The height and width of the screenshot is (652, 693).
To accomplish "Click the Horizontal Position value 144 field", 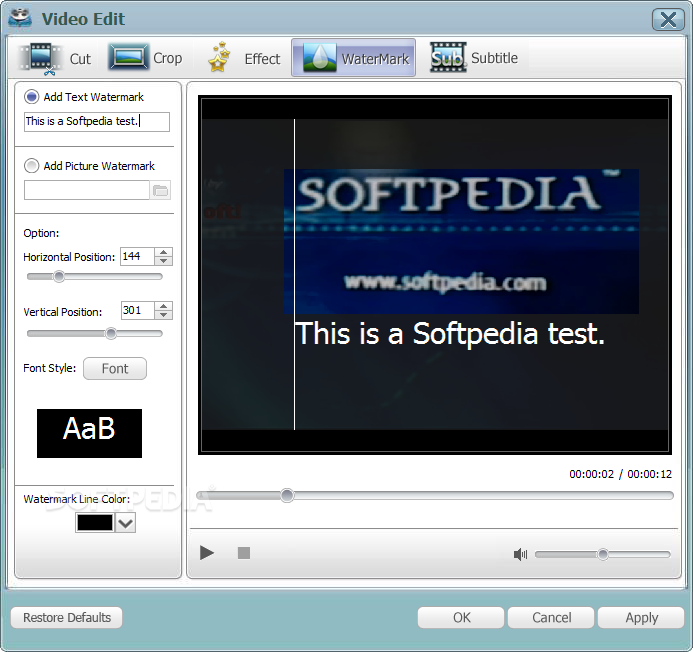I will pos(137,256).
